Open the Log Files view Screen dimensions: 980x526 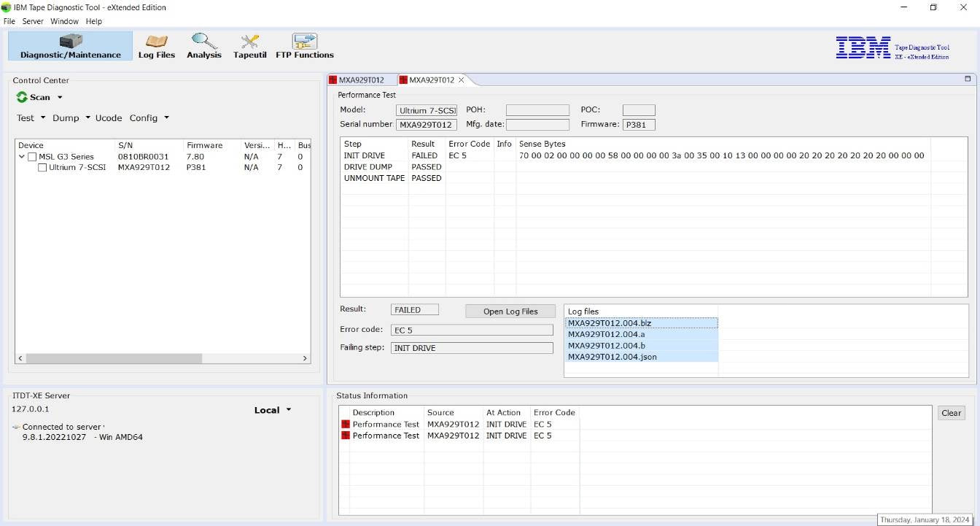click(x=157, y=45)
